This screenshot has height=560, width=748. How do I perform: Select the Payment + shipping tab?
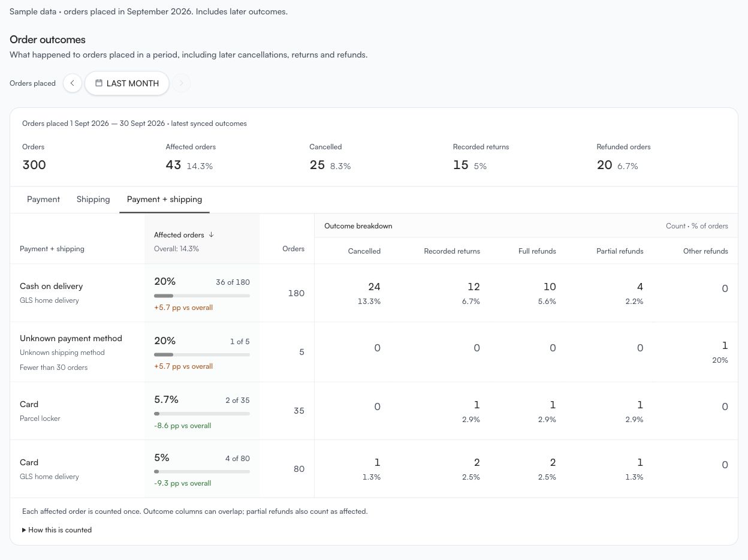click(x=164, y=199)
